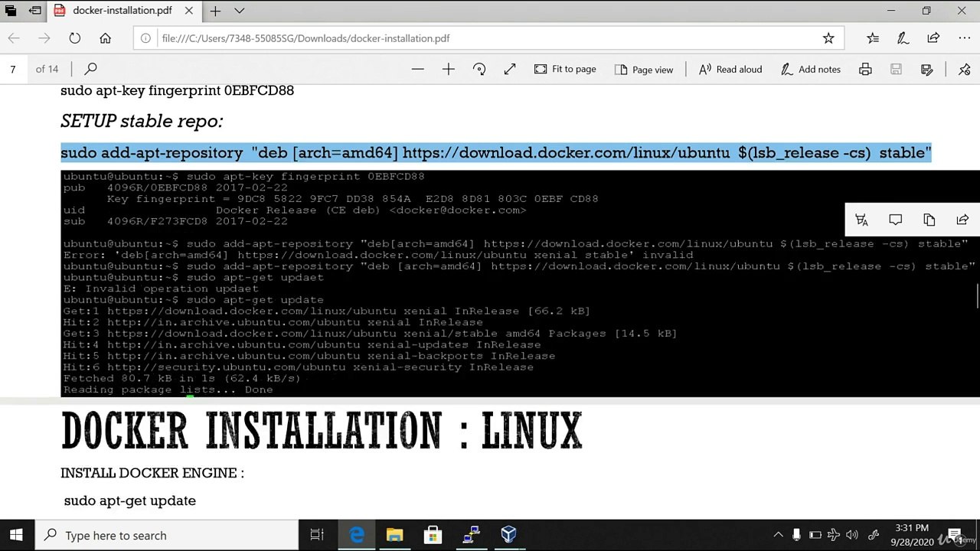Screen dimensions: 980x551
Task: Open the clock showing 3:31 PM
Action: 912,535
